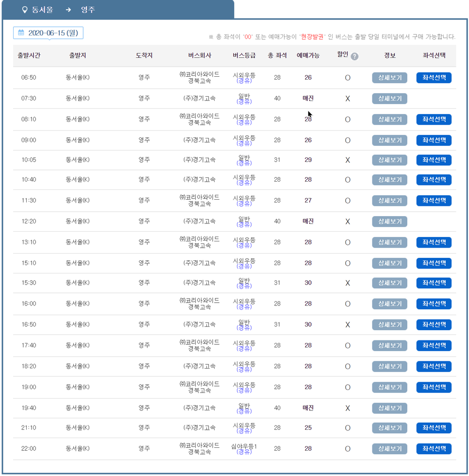This screenshot has height=476, width=469.
Task: Pick seats on the 18:20 bus
Action: click(x=434, y=366)
